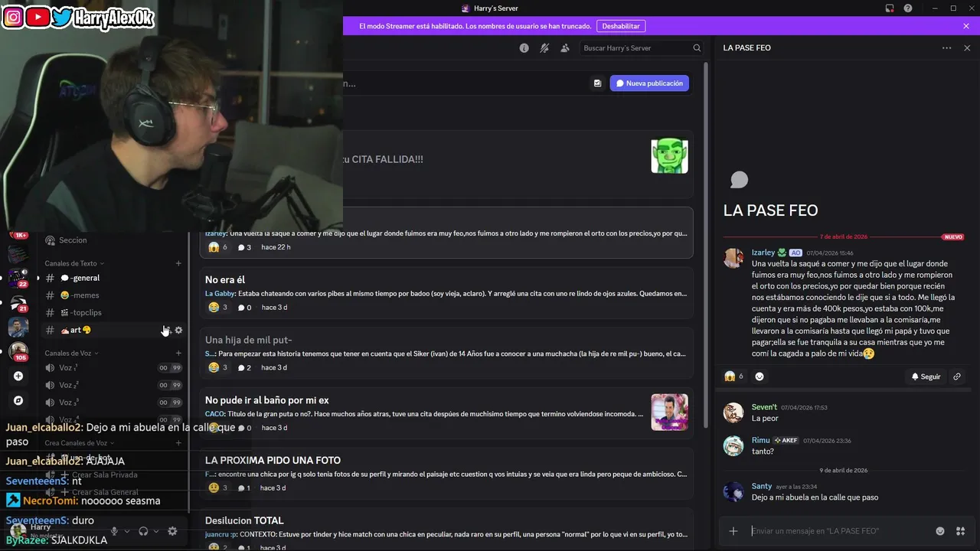Open emoji picker in message box

(940, 531)
